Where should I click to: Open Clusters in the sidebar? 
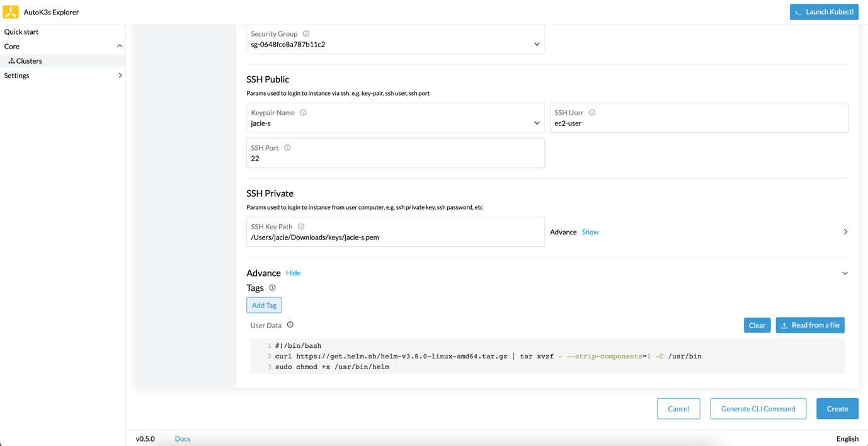tap(29, 61)
